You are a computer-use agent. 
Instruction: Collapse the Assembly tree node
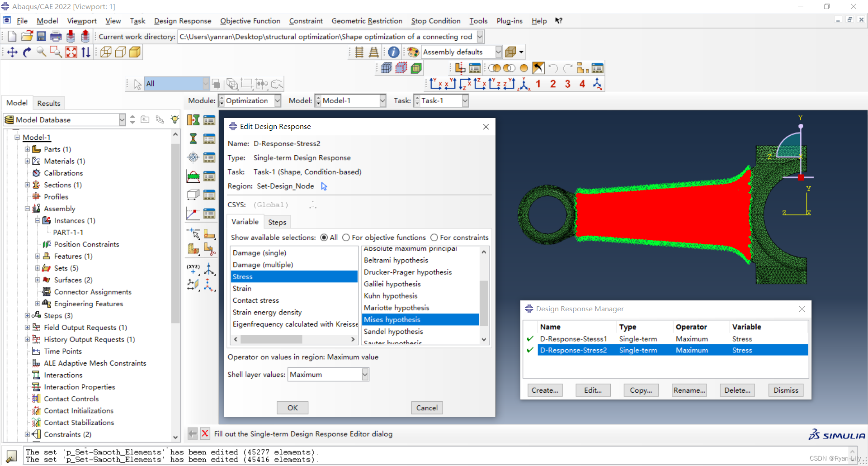pos(27,209)
